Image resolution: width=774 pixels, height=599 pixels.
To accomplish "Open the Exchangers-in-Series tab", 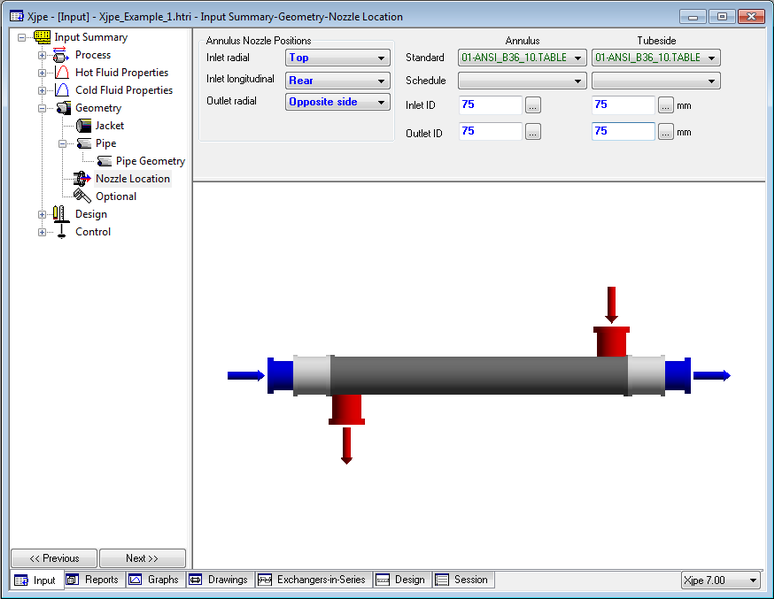I will [x=312, y=580].
